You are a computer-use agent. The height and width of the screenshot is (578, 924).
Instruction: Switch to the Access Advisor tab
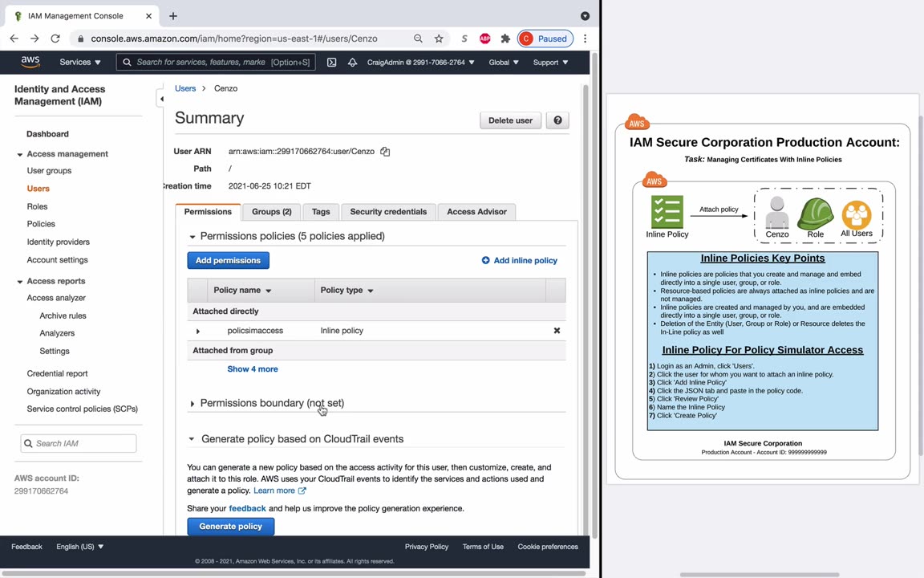(x=476, y=212)
